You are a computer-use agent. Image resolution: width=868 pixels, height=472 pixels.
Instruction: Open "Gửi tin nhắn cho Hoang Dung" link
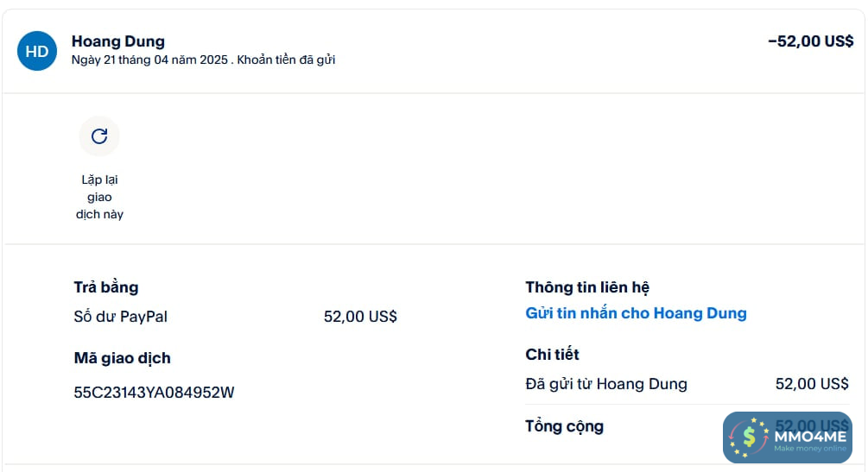tap(636, 313)
